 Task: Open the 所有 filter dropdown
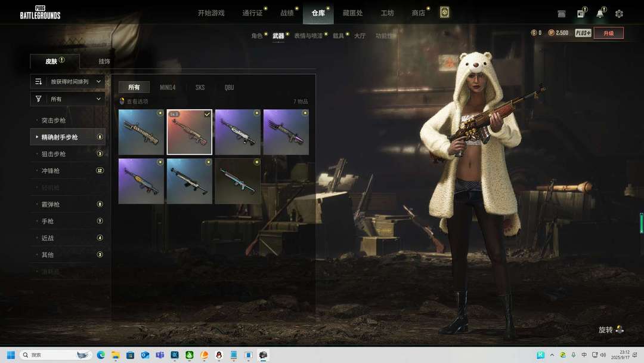pyautogui.click(x=68, y=99)
